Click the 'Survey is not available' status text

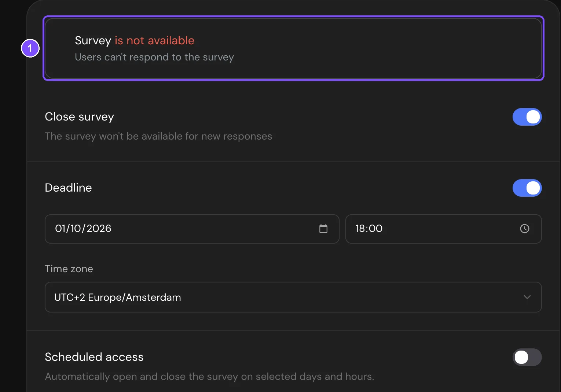click(135, 40)
